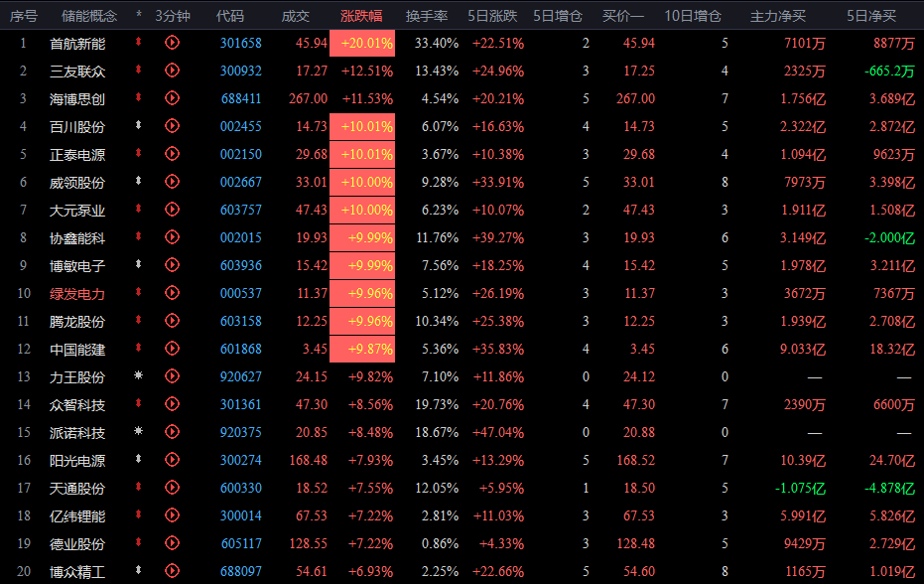924x584 pixels.
Task: Click the white marker icon beside 百川股份
Action: click(x=139, y=126)
